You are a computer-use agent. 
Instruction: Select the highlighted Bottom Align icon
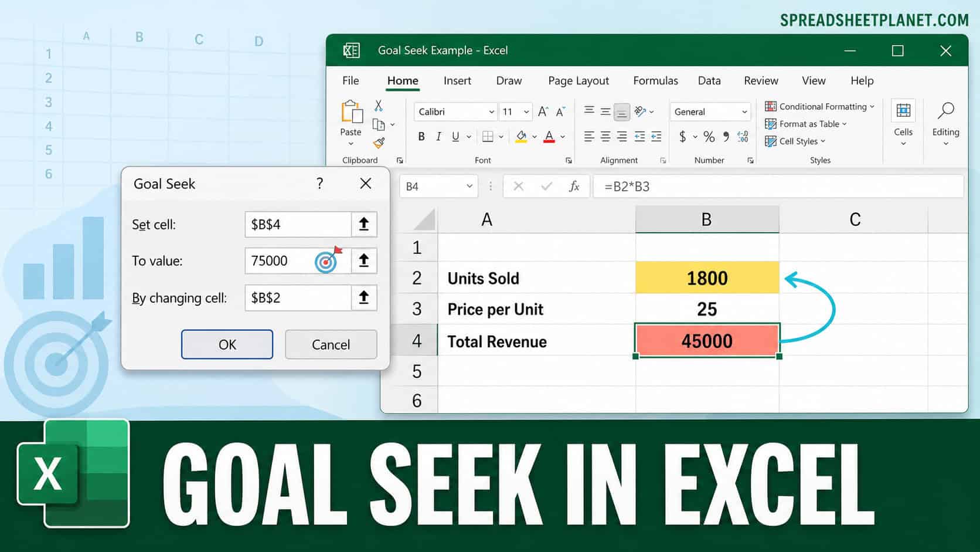[622, 111]
